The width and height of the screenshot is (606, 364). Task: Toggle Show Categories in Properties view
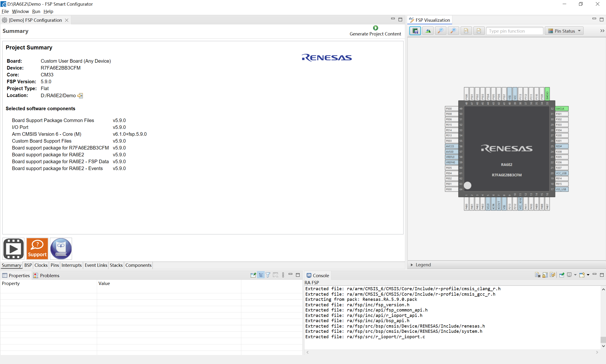(x=261, y=275)
